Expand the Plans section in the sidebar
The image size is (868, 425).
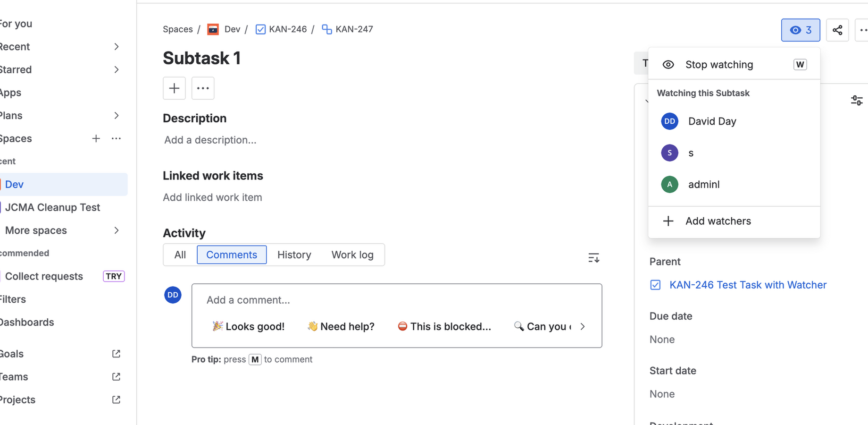pyautogui.click(x=117, y=115)
